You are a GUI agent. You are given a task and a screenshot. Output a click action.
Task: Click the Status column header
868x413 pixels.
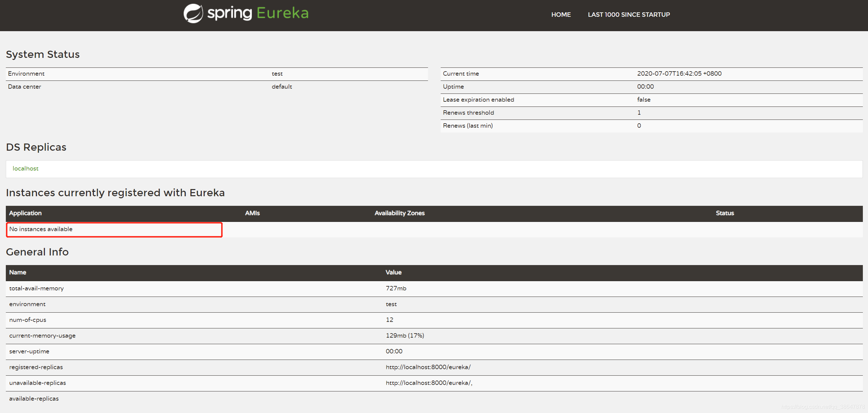coord(725,213)
